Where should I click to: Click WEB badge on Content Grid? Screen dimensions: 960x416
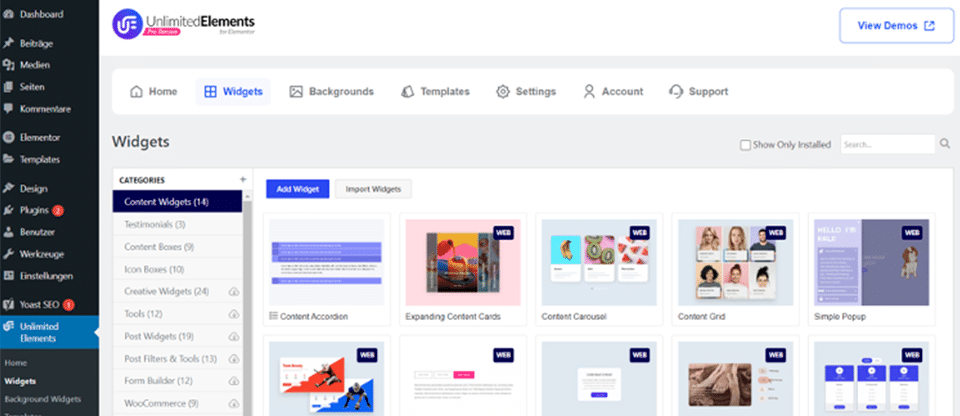coord(776,233)
